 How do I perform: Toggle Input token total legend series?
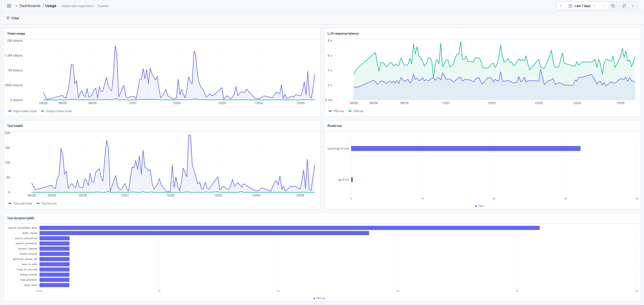coord(22,111)
